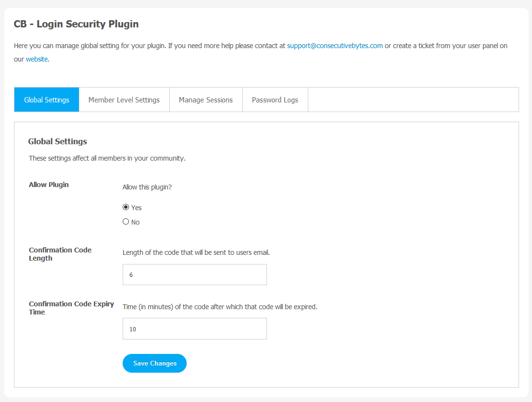
Task: Focus the Confirmation Code Length input field
Action: tap(194, 275)
